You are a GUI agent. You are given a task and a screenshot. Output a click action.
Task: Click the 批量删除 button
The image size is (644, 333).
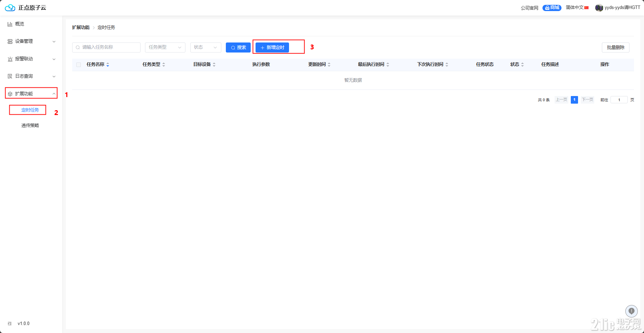(616, 47)
